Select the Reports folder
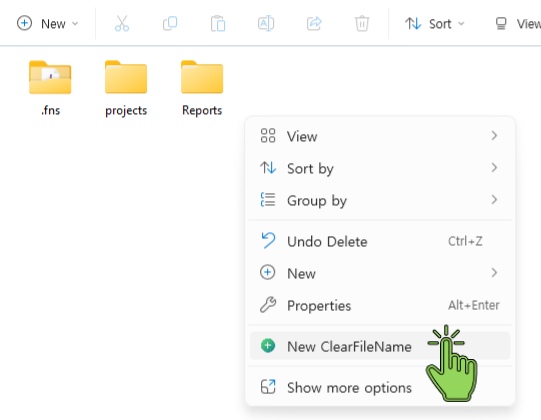541x420 pixels. pos(202,88)
